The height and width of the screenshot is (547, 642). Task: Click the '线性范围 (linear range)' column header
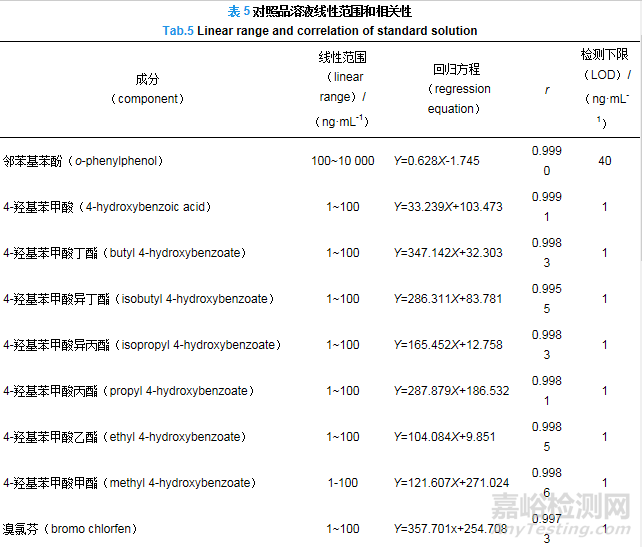342,89
